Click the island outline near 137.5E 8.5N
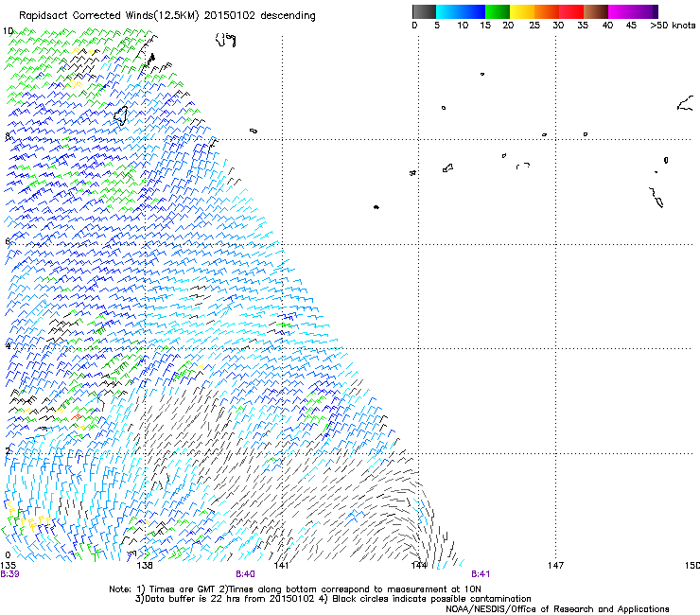Screen dimensions: 700x615 coord(120,115)
